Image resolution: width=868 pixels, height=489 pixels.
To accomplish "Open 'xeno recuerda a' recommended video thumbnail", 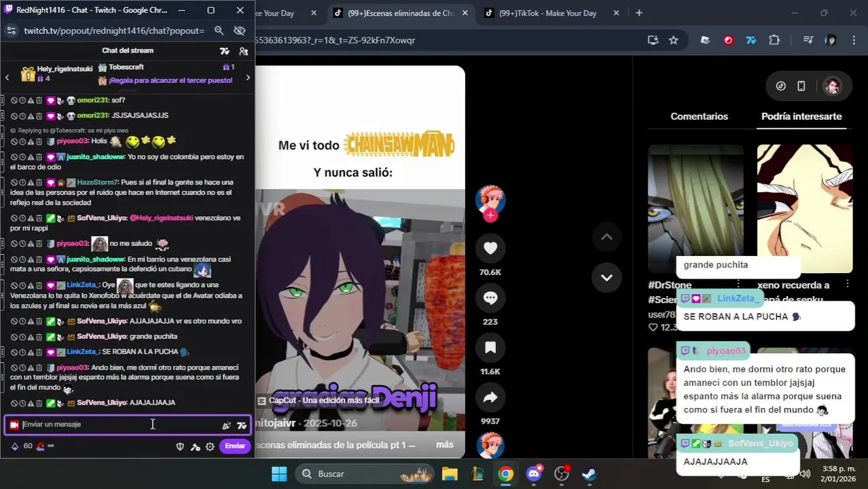I will click(x=805, y=208).
